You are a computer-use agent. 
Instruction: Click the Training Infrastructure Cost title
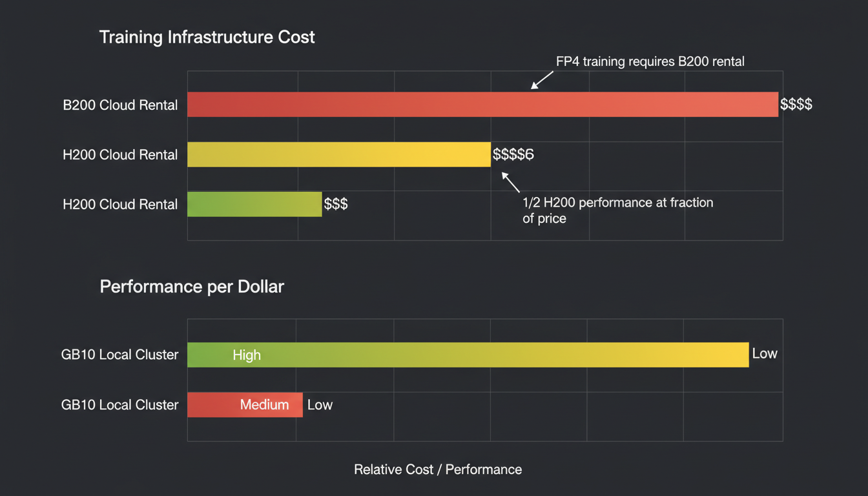click(207, 37)
